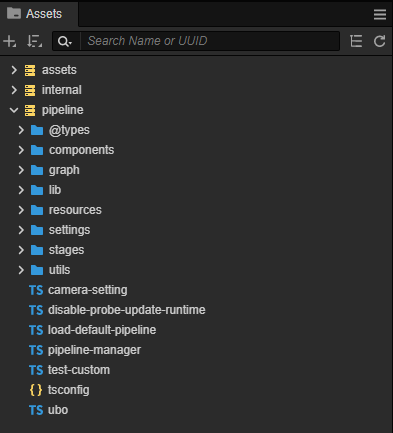Click the TS icon beside disable-probe-update-runtime

36,310
